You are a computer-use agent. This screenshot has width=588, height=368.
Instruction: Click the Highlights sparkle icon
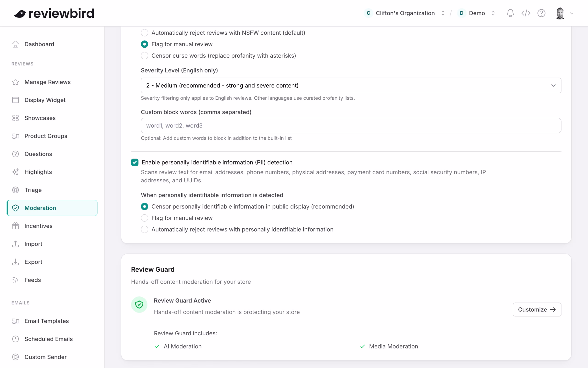pyautogui.click(x=16, y=172)
